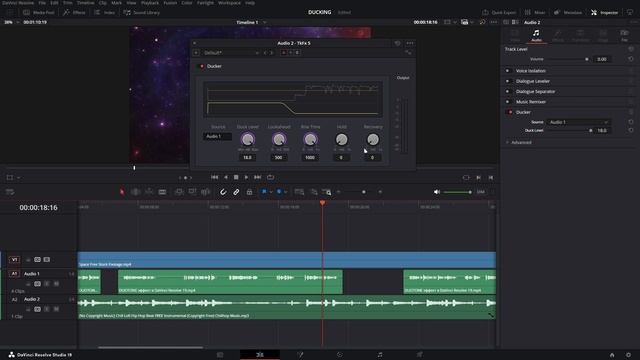Open the Fairlight menu

(x=205, y=3)
